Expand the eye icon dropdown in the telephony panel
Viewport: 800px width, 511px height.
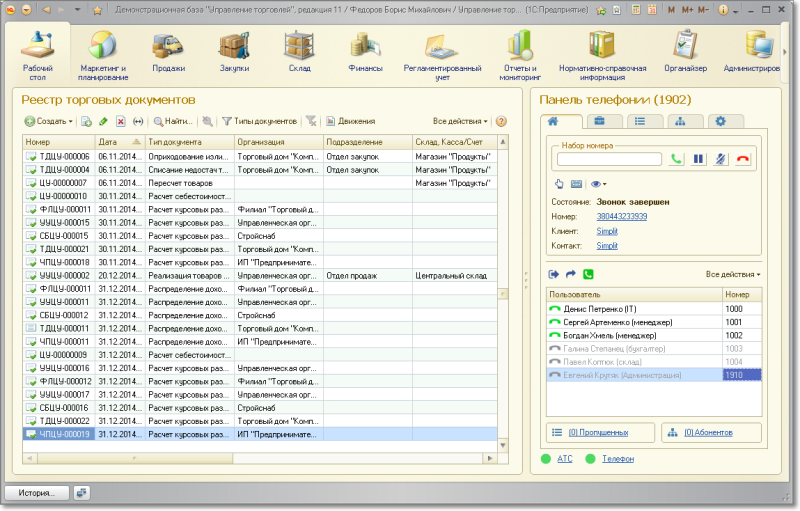point(600,184)
